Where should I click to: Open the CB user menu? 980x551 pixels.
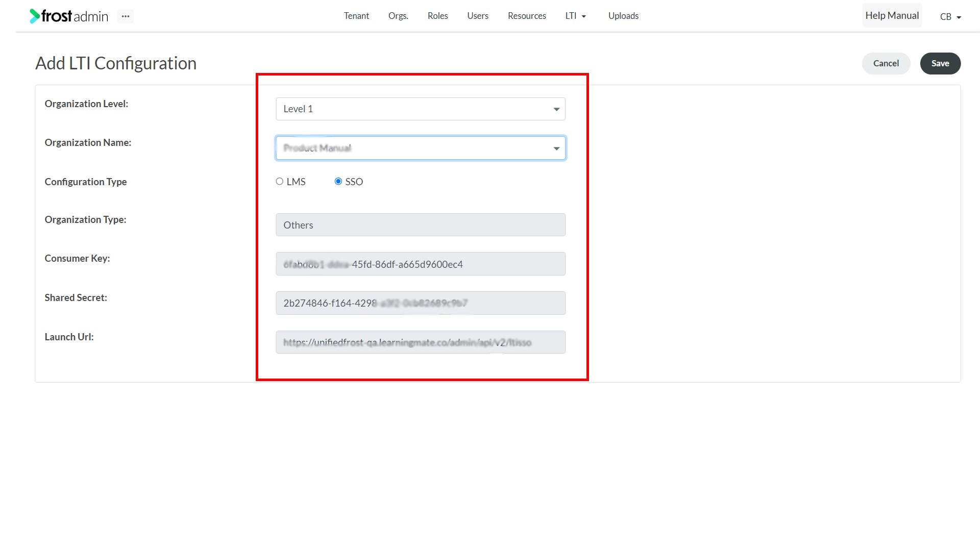pos(950,17)
